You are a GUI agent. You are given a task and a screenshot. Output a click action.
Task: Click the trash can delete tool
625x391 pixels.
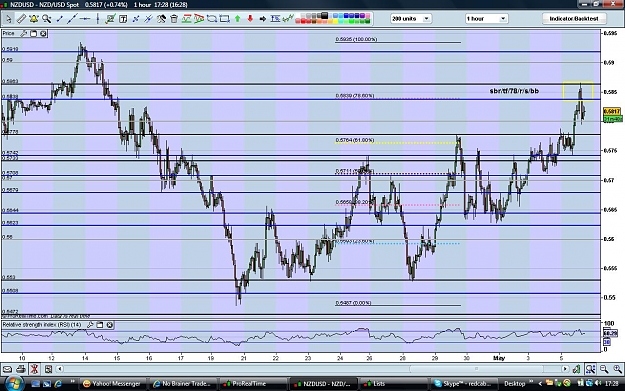[x=174, y=19]
